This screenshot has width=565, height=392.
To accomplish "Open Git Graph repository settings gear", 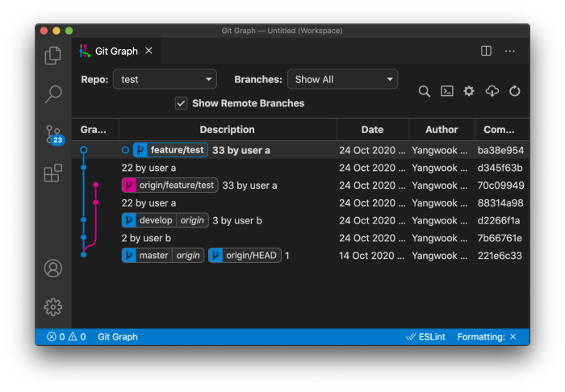I will tap(469, 91).
